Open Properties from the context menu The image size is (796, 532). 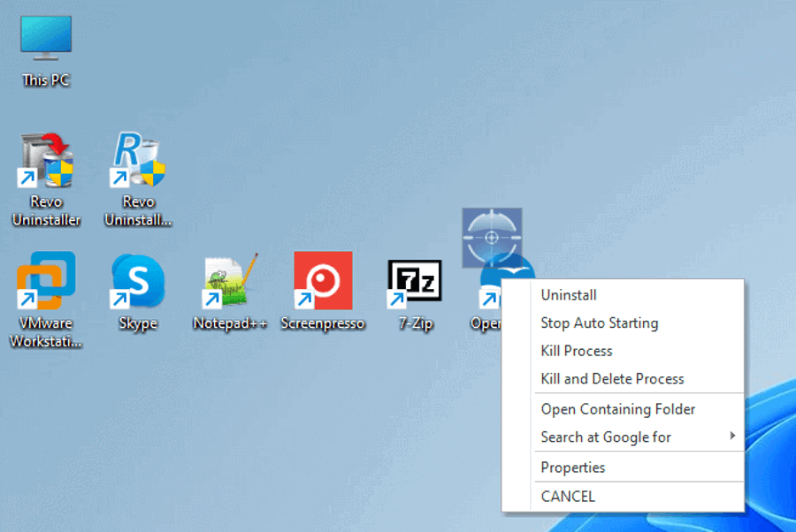(x=623, y=467)
